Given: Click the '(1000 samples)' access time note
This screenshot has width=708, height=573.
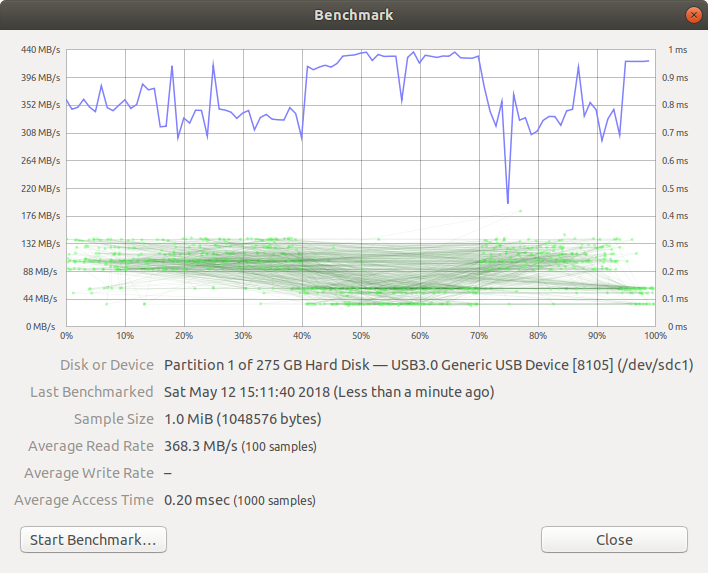Looking at the screenshot, I should click(275, 501).
